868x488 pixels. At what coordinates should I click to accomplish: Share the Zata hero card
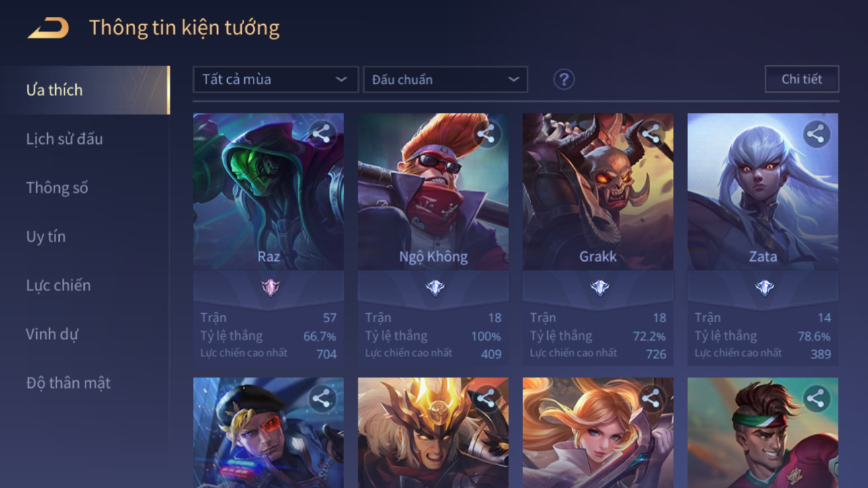click(816, 134)
